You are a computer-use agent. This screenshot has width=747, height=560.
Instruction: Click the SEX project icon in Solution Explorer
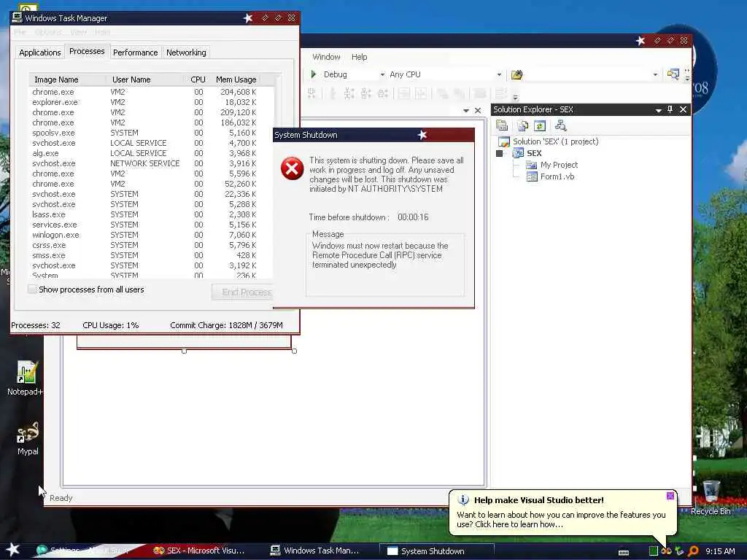518,153
